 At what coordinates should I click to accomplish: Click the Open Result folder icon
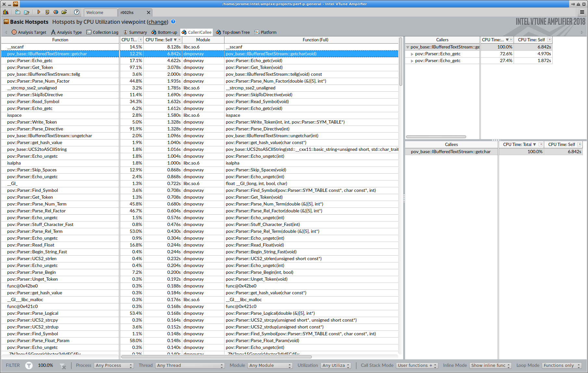pos(64,12)
